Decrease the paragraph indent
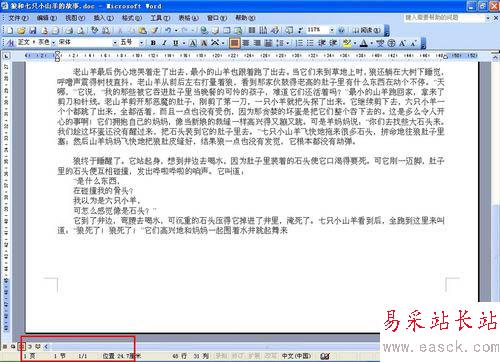Image resolution: width=500 pixels, height=362 pixels. point(322,43)
